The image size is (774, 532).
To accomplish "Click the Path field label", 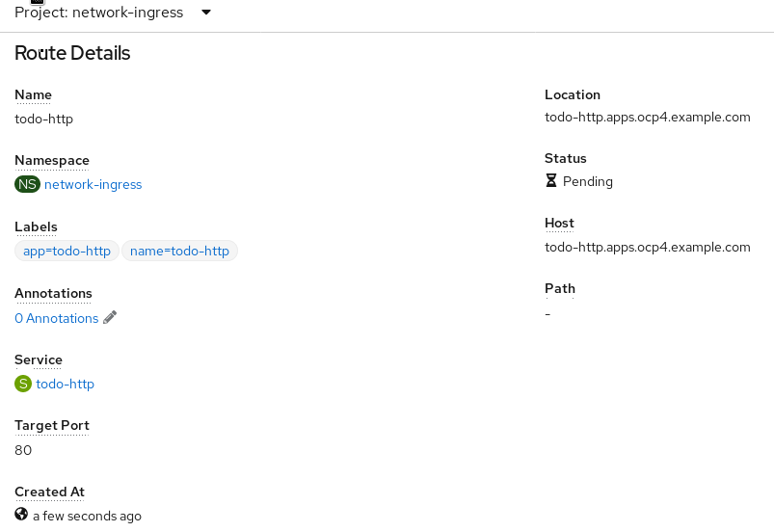I will click(559, 288).
